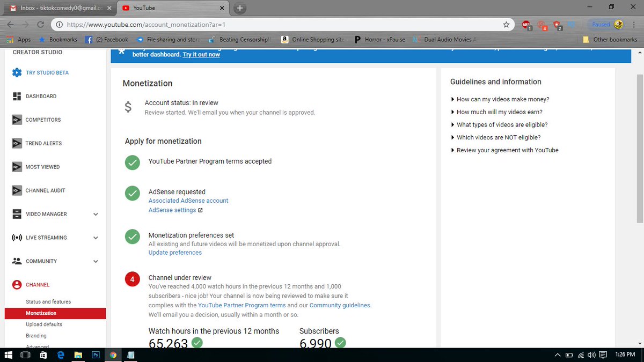Click the dollar sign account status icon

[x=128, y=107]
